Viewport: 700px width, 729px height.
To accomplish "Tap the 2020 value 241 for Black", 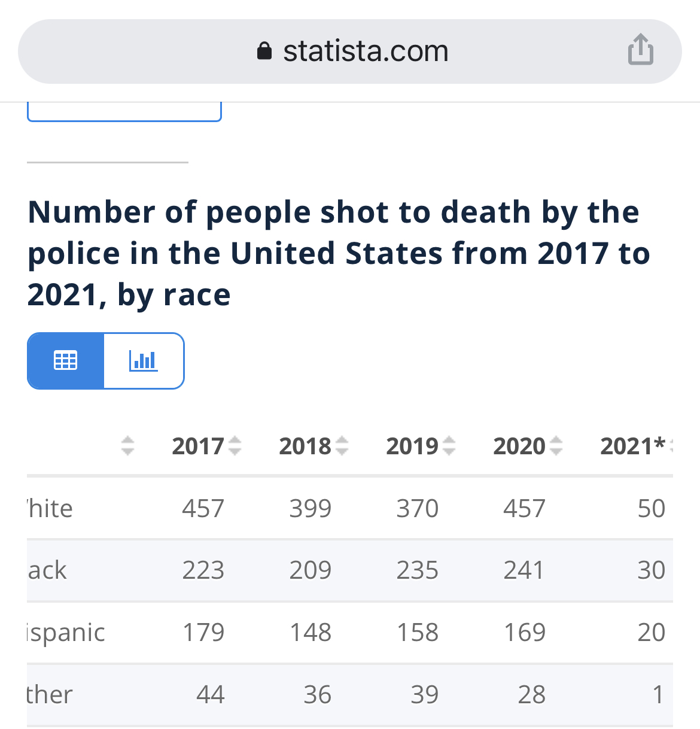I will click(524, 570).
